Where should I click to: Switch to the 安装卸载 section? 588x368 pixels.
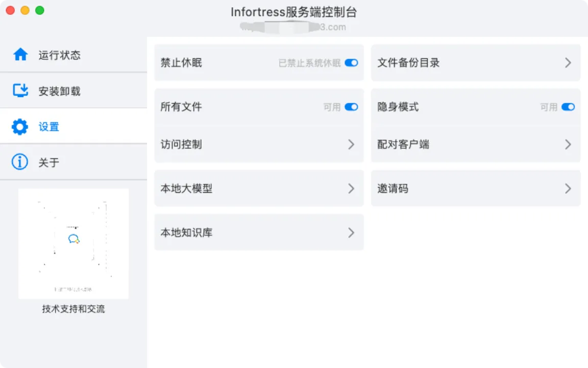(x=73, y=90)
